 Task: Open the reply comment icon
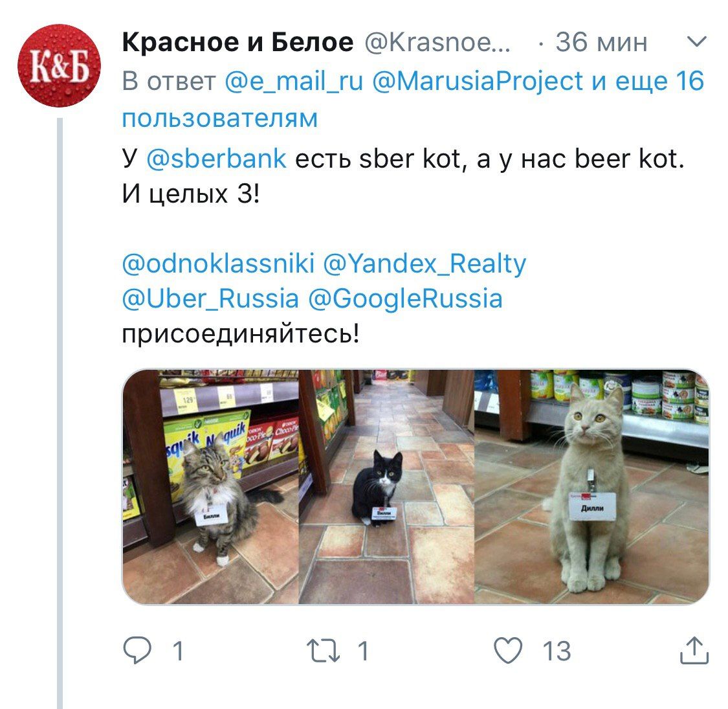click(137, 649)
